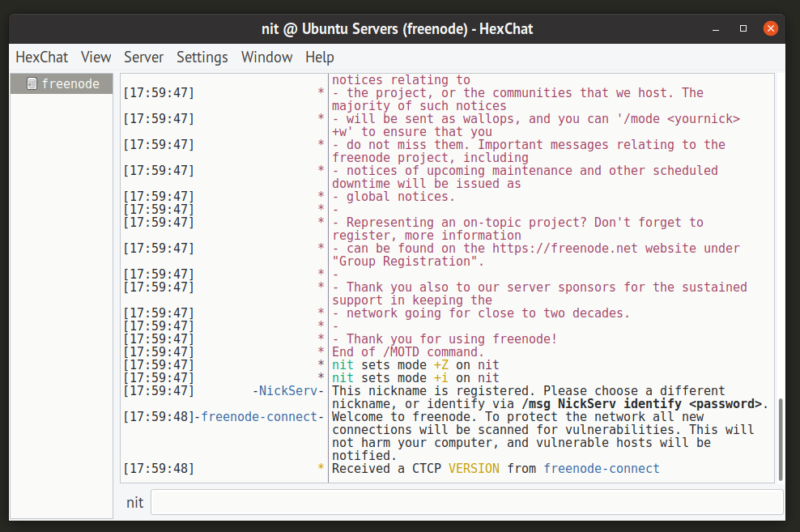The height and width of the screenshot is (532, 800).
Task: Open the HexChat menu
Action: [x=41, y=57]
